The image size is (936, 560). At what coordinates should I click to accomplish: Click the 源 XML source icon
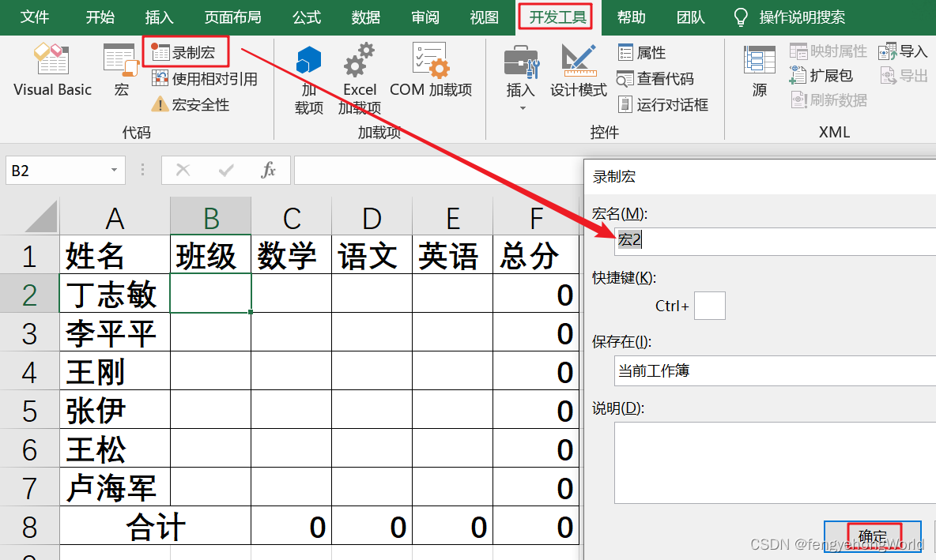(x=758, y=71)
